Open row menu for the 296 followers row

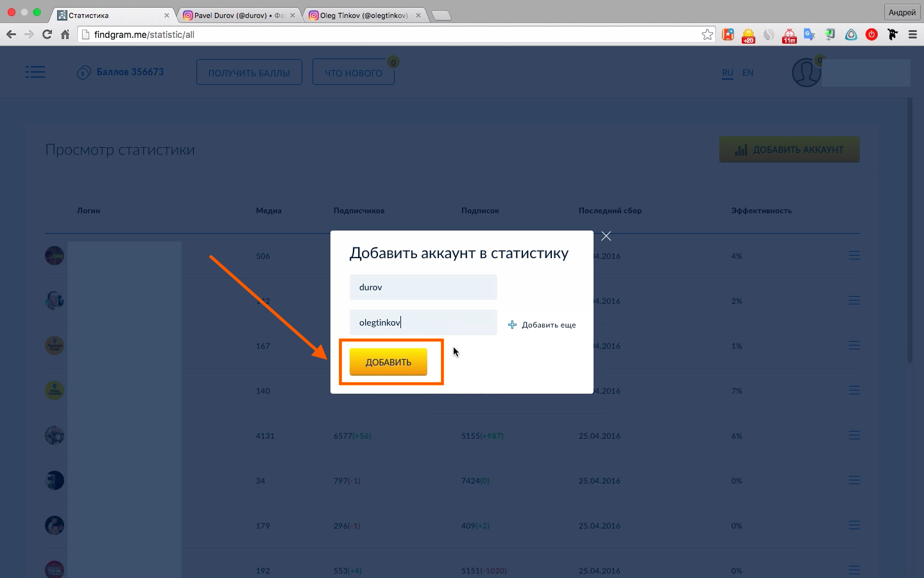point(854,525)
